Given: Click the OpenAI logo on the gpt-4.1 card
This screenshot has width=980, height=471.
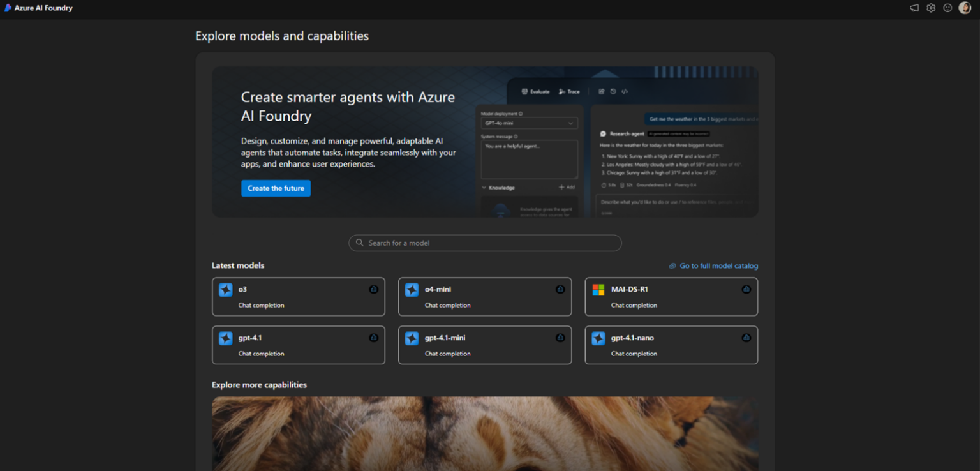Looking at the screenshot, I should [225, 338].
